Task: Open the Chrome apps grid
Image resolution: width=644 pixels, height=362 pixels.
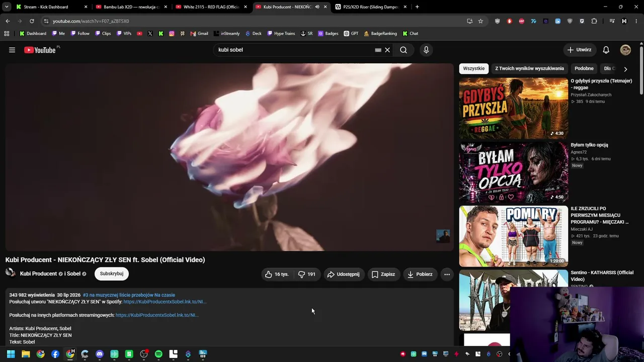Action: click(x=7, y=34)
